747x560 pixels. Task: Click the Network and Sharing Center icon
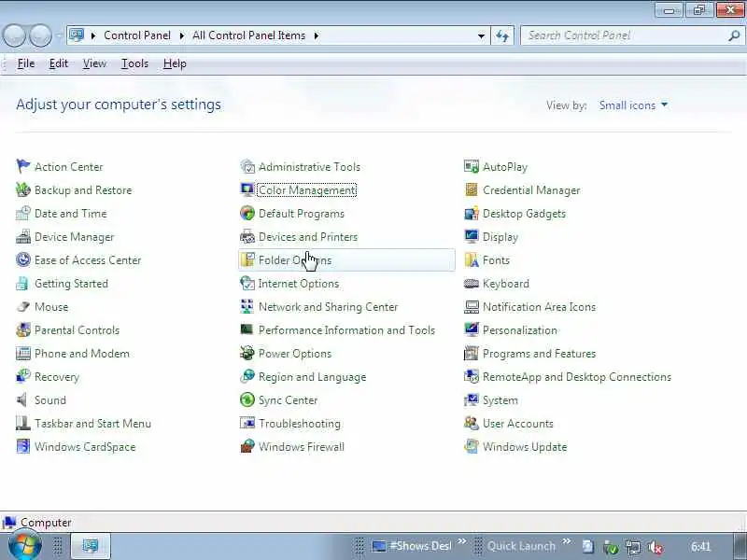(x=247, y=306)
